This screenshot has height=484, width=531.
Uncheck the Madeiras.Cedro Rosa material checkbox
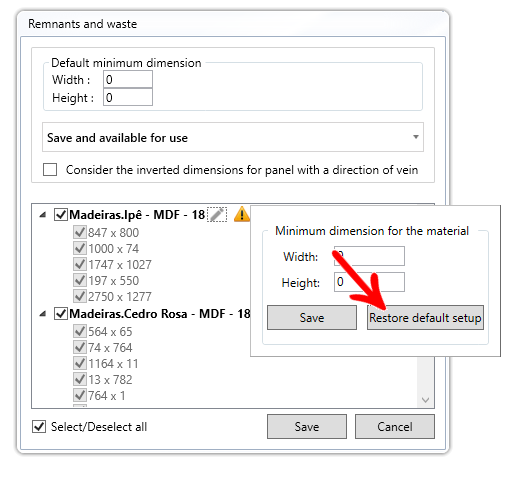pos(61,314)
